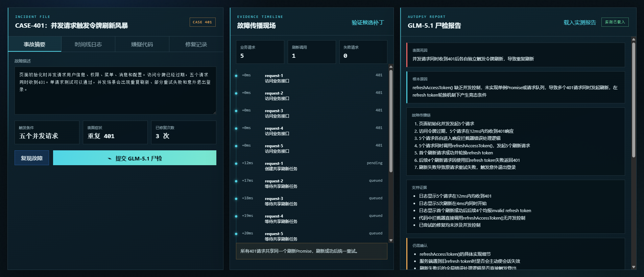
Task: Click the 故障描述 text area
Action: (115, 91)
